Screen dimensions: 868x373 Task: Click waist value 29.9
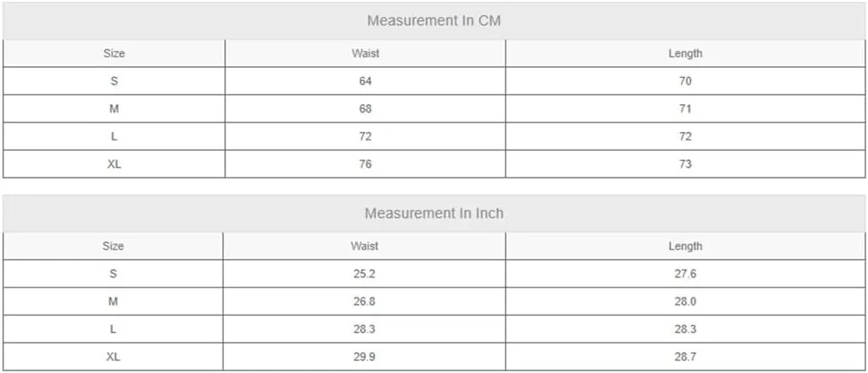[364, 357]
